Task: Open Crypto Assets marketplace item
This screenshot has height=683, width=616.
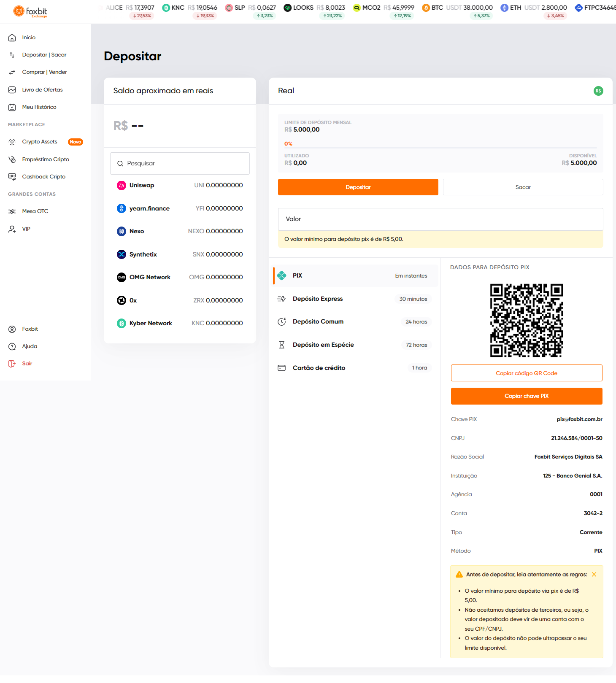Action: click(x=40, y=142)
